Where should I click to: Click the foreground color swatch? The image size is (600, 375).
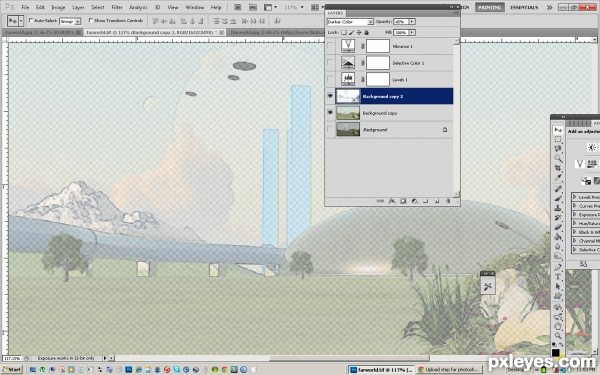click(x=556, y=352)
